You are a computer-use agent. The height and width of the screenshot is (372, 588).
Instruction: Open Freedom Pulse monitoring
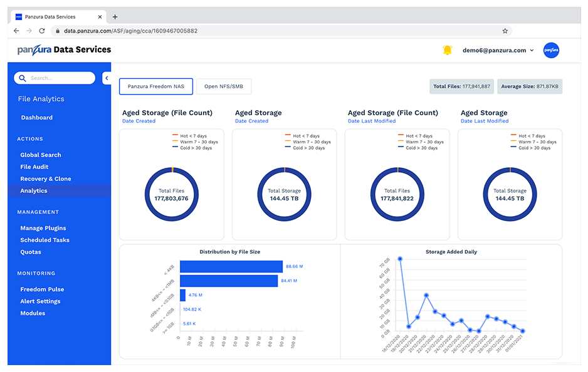[42, 289]
